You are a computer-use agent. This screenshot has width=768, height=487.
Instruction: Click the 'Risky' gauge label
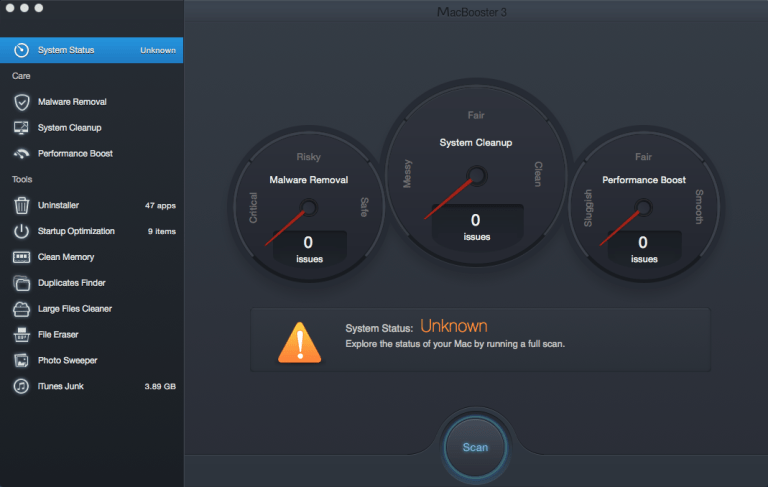pos(309,157)
